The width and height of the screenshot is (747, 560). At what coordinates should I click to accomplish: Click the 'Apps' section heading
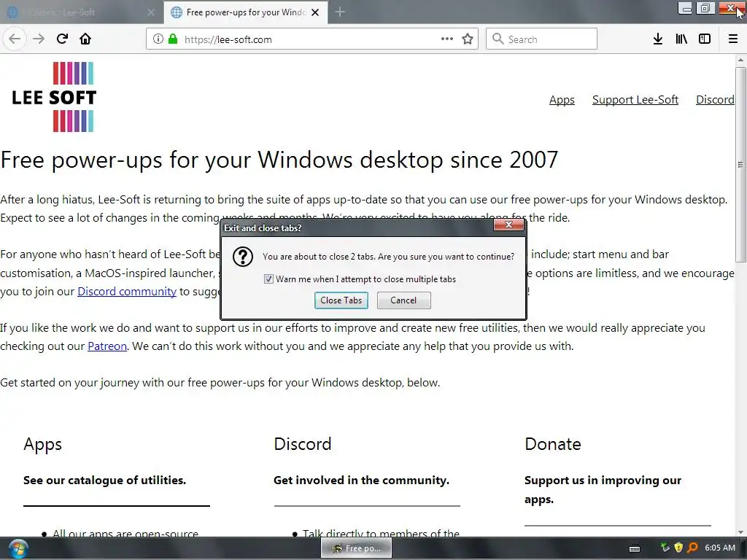(42, 444)
